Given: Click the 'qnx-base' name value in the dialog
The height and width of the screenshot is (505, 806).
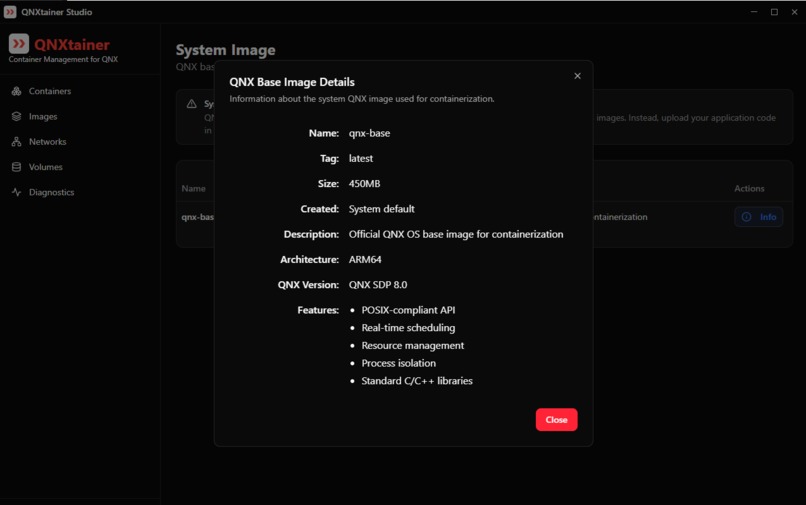Looking at the screenshot, I should (369, 133).
